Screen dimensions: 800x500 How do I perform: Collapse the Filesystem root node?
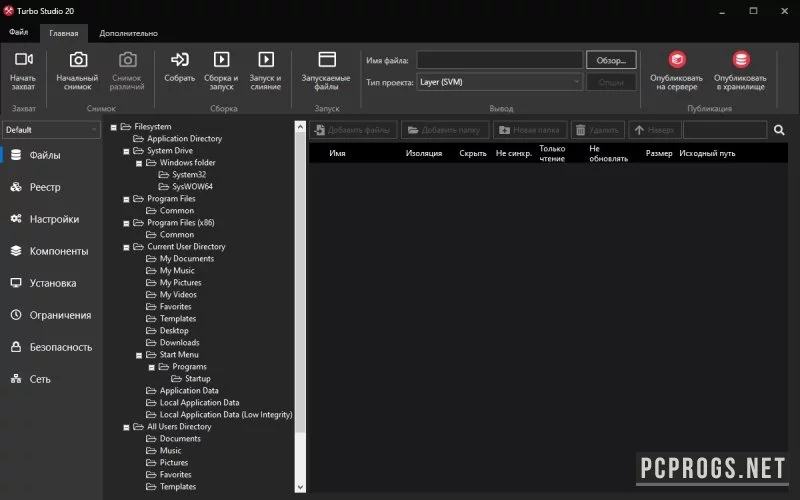pyautogui.click(x=114, y=127)
